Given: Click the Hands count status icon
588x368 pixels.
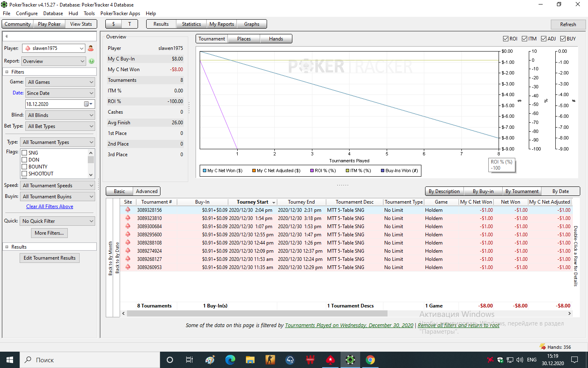Looking at the screenshot, I should coord(543,347).
